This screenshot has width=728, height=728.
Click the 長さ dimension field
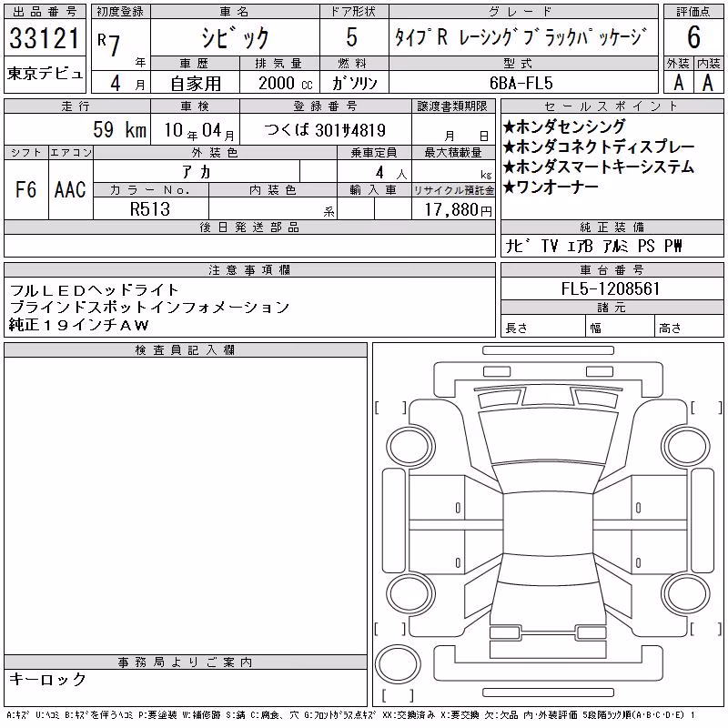543,326
